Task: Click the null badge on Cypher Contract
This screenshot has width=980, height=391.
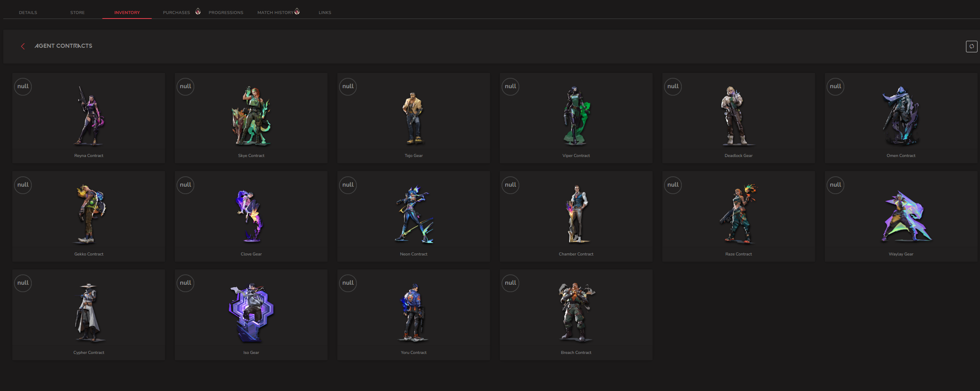Action: (x=23, y=283)
